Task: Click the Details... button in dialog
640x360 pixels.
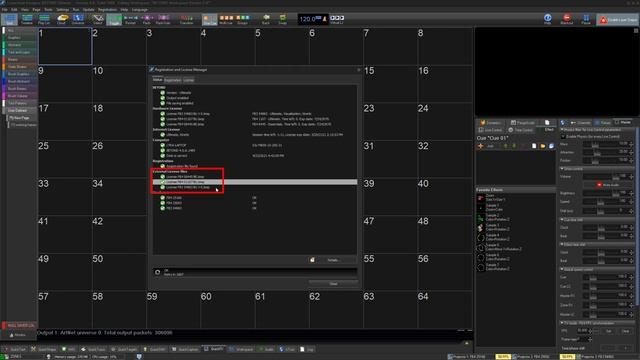Action: tap(333, 260)
